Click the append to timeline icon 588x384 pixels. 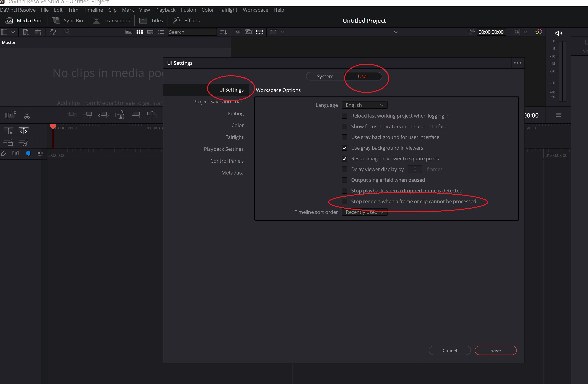87,115
